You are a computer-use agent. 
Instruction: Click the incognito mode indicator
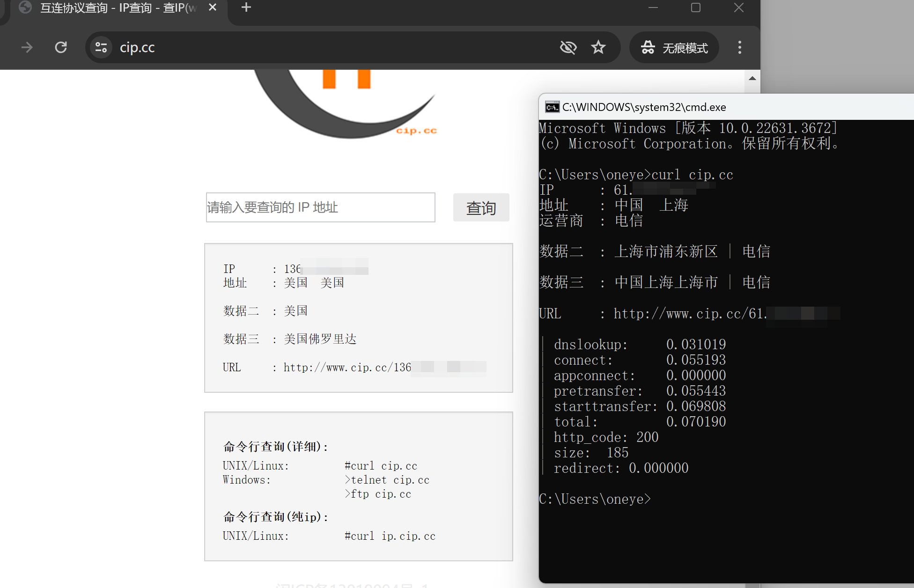tap(674, 48)
